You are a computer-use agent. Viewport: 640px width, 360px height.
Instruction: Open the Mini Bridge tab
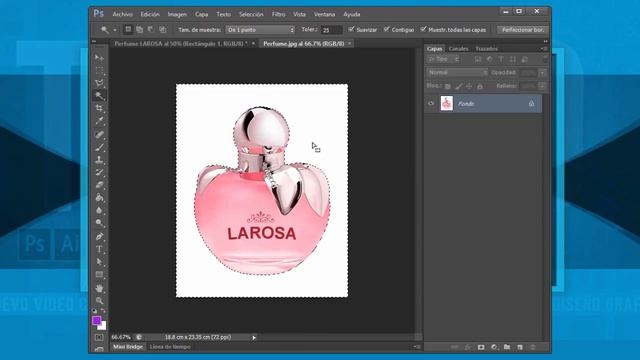(128, 347)
